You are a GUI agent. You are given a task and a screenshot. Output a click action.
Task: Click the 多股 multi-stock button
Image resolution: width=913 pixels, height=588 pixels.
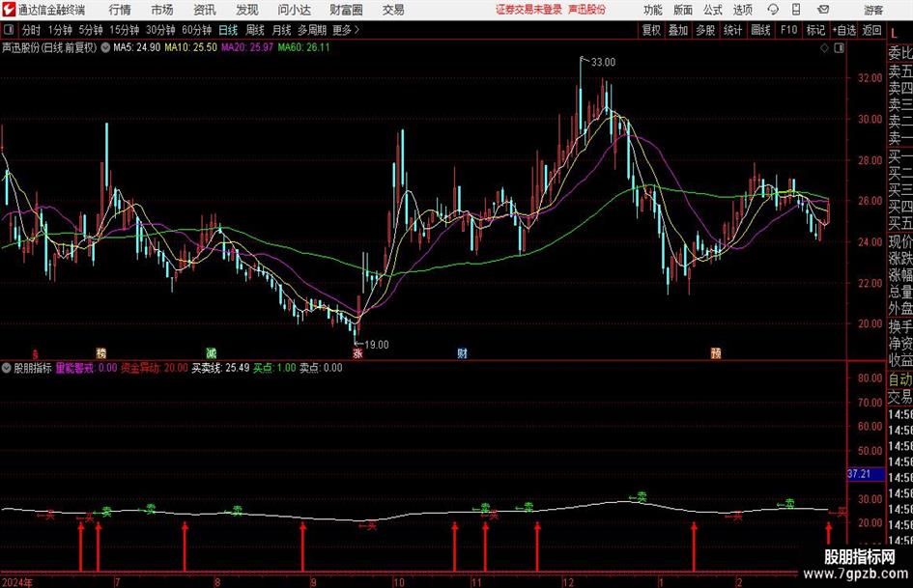705,30
